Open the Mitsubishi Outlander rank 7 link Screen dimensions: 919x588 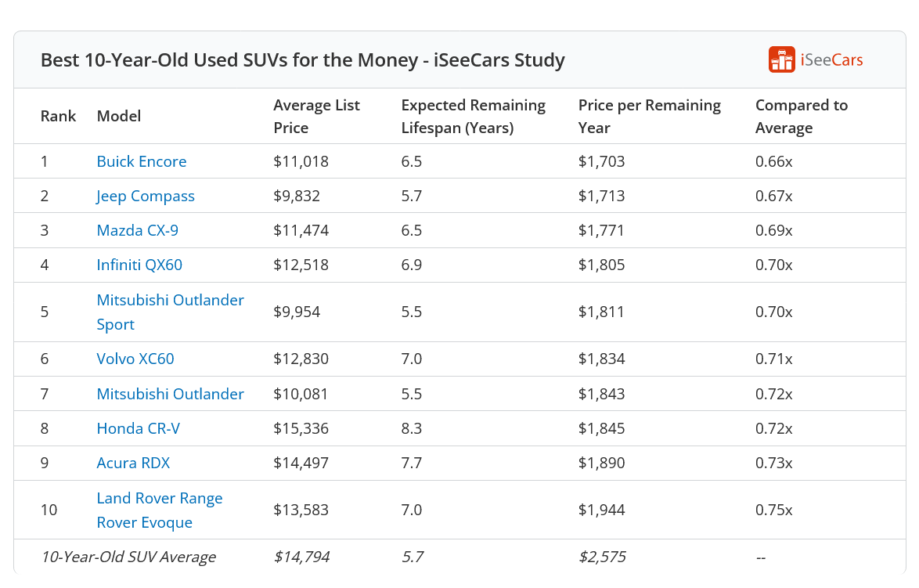(170, 394)
